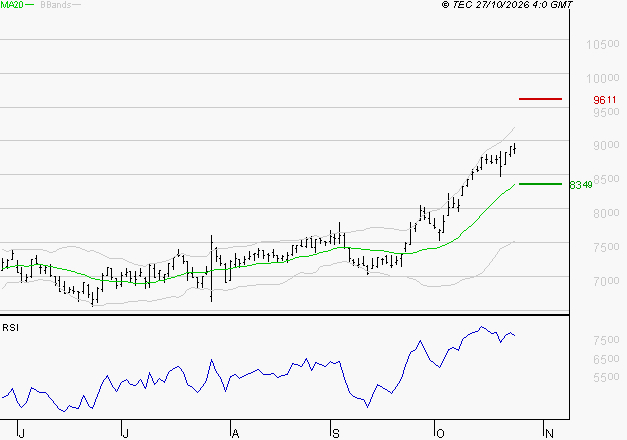
Task: Click the RSI 5500 axis label
Action: pyautogui.click(x=606, y=377)
